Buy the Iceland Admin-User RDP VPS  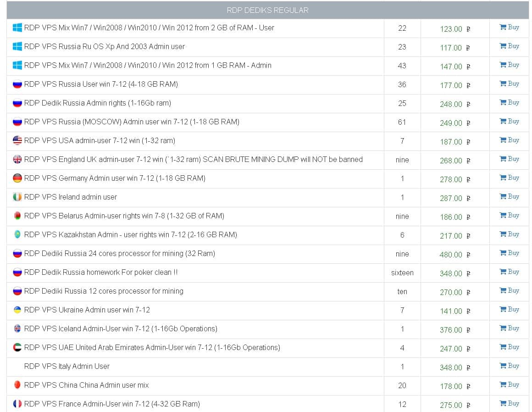[509, 328]
